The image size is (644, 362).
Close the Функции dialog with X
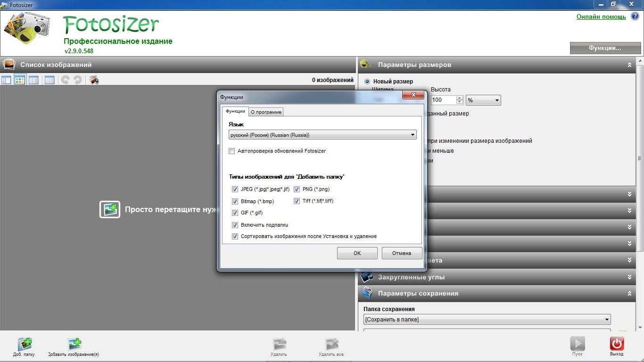[413, 95]
